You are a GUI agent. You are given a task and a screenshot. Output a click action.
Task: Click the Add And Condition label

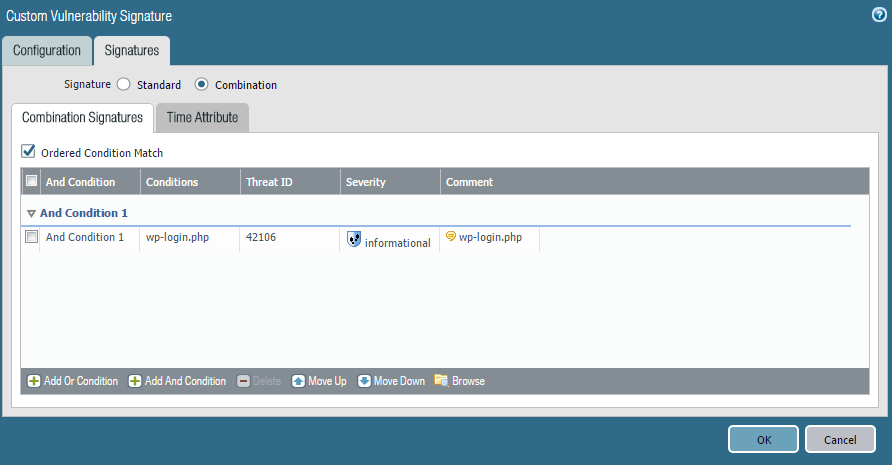pos(185,381)
